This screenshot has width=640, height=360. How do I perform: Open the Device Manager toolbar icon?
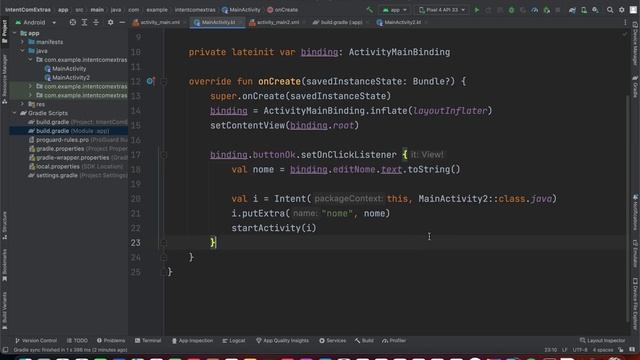[x=584, y=10]
